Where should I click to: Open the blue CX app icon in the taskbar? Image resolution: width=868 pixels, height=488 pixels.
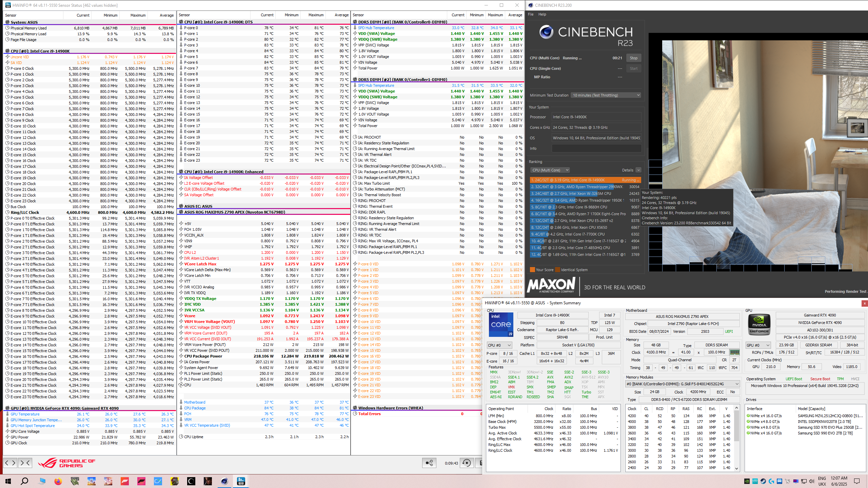[x=158, y=481]
